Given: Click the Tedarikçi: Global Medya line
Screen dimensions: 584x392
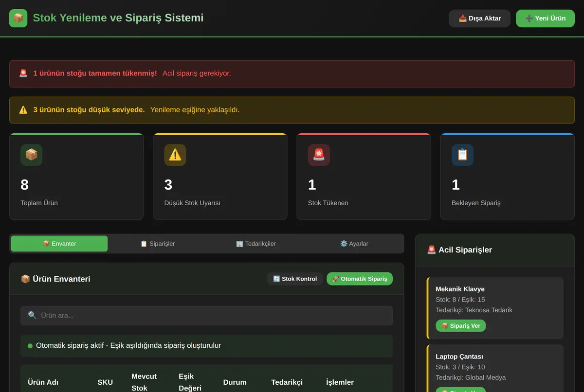Looking at the screenshot, I should (x=471, y=377).
